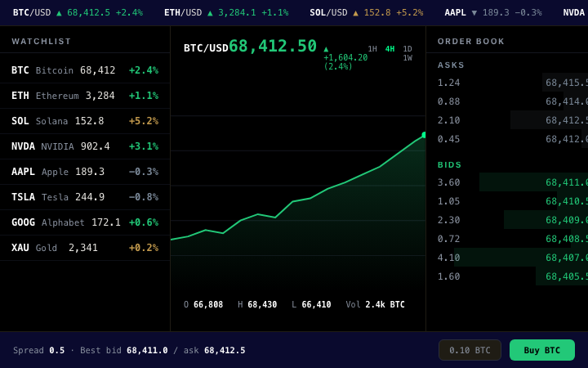Click the AAPL down-arrow indicator in ticker
The image size is (588, 368).
click(x=474, y=13)
